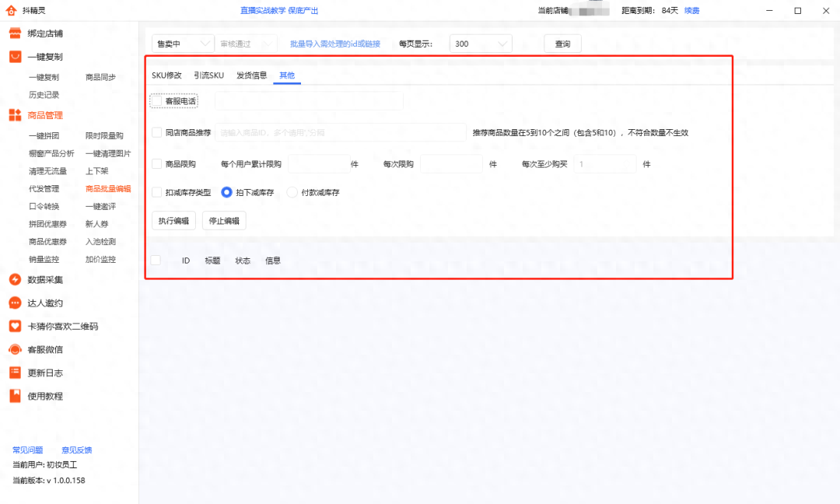840x504 pixels.
Task: Tick the select-all checkbox beside ID header
Action: point(156,261)
